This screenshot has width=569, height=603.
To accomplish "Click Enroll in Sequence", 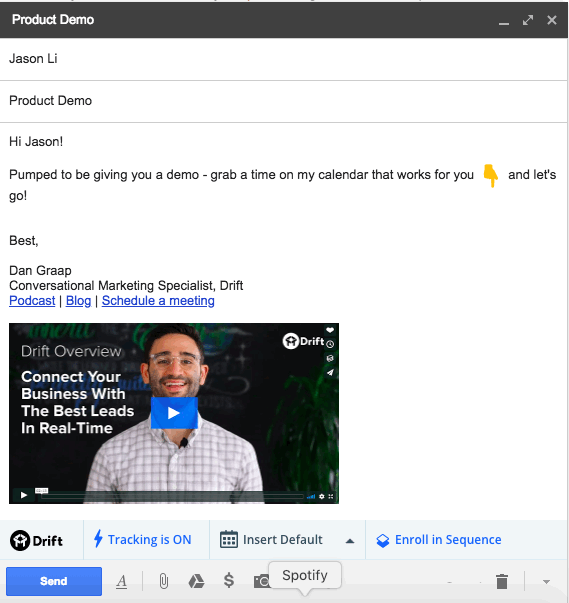I will (x=439, y=540).
